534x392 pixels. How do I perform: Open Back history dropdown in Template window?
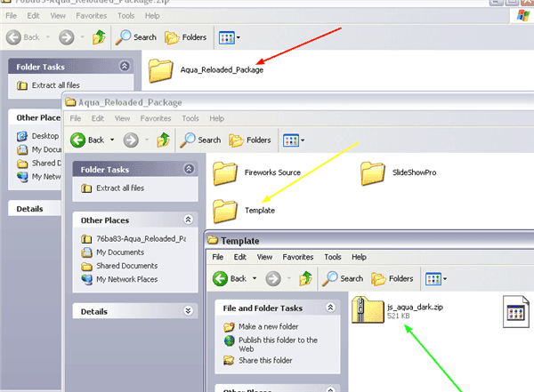(255, 278)
